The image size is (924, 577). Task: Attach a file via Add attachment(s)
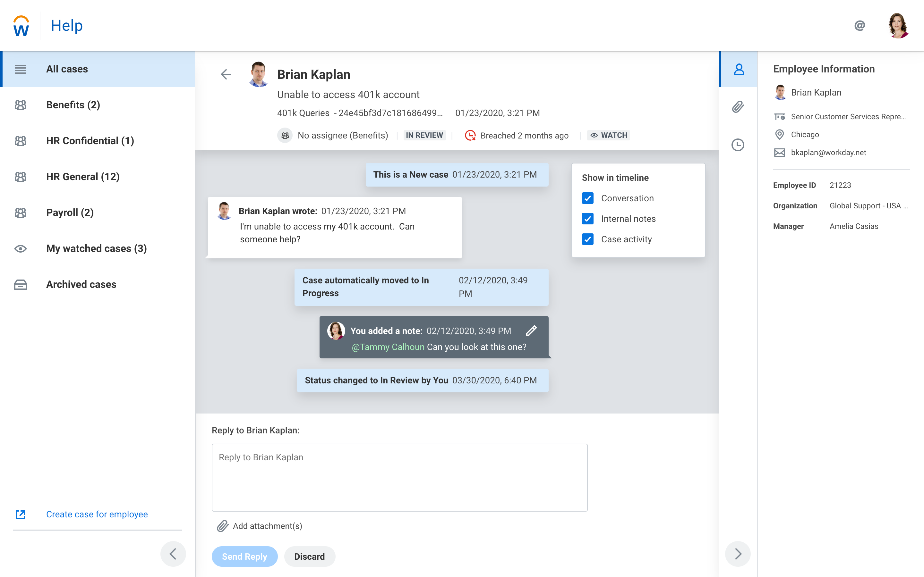(x=267, y=526)
